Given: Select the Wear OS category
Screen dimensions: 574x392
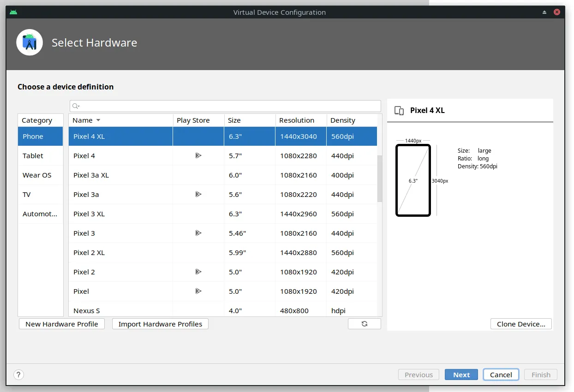Looking at the screenshot, I should [x=41, y=175].
